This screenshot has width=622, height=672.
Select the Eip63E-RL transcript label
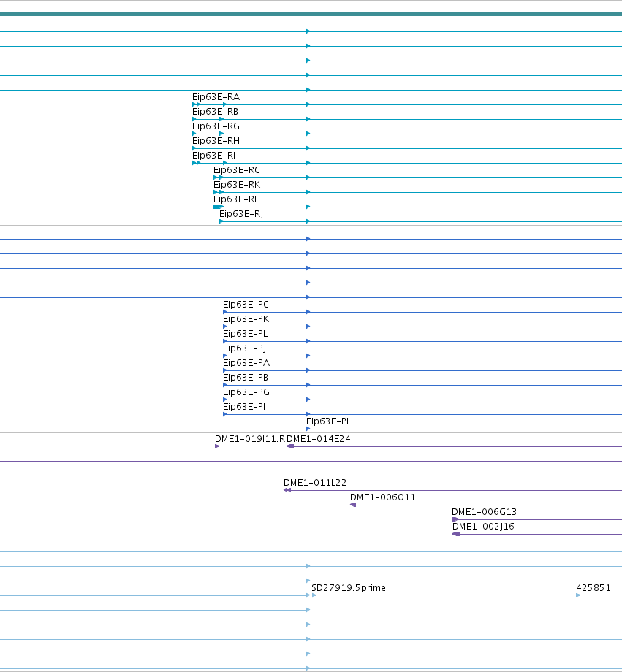click(x=236, y=199)
